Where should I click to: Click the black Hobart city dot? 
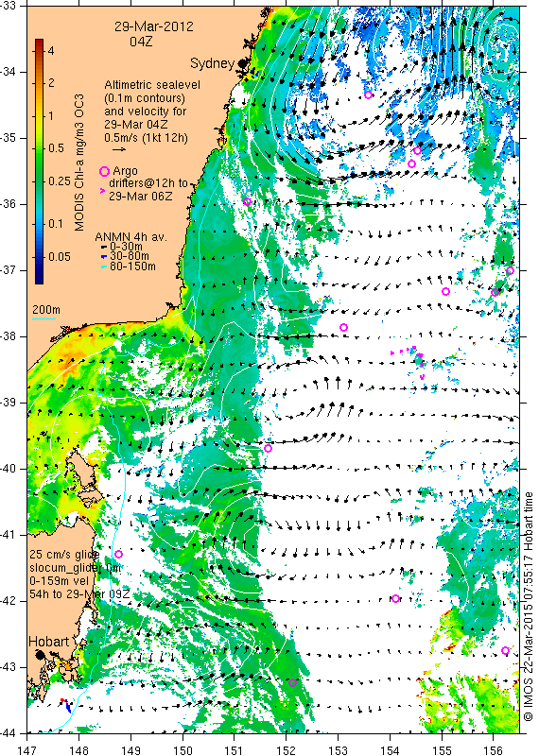40,655
